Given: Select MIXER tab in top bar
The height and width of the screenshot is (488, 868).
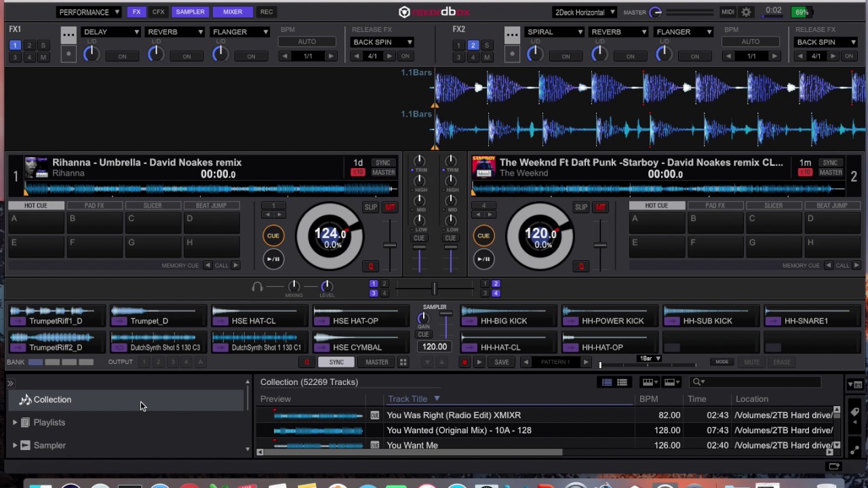Looking at the screenshot, I should point(233,12).
